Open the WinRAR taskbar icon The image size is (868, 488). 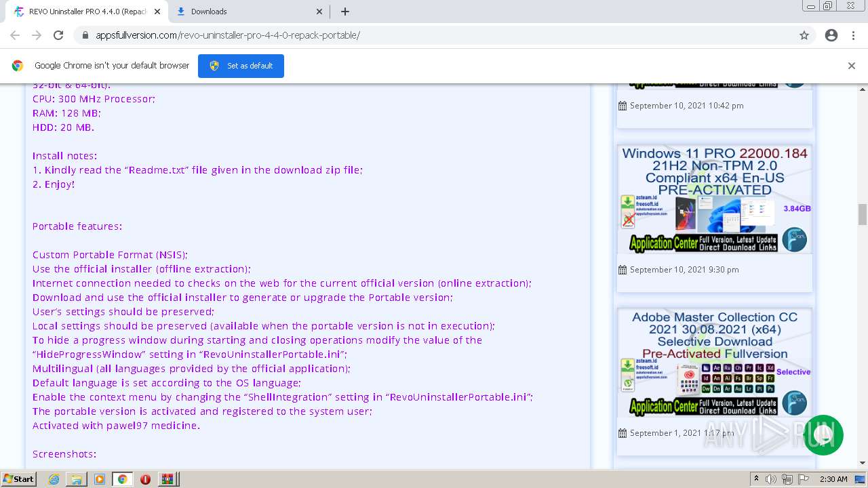click(x=167, y=479)
